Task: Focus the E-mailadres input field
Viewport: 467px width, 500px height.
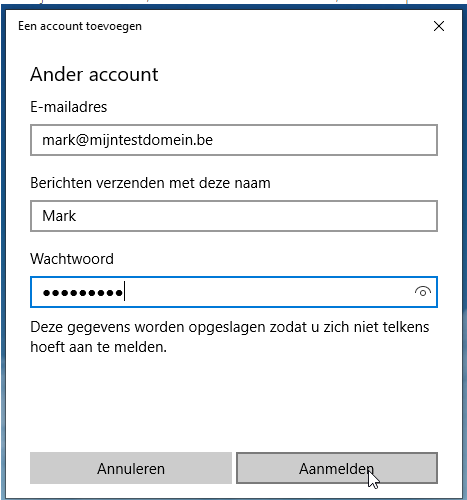Action: coord(234,140)
